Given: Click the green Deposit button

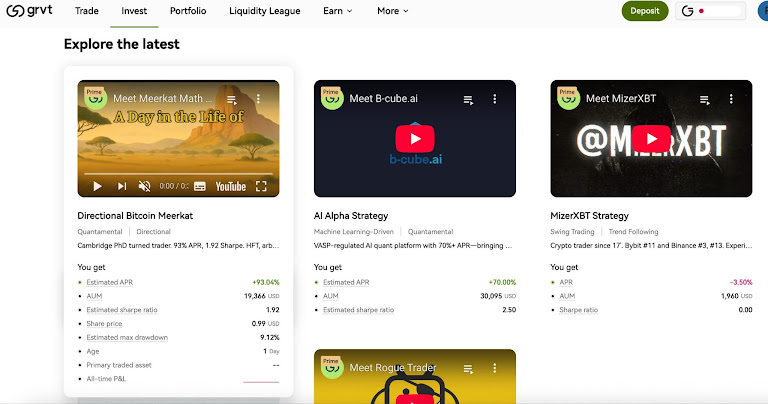Looking at the screenshot, I should point(645,11).
